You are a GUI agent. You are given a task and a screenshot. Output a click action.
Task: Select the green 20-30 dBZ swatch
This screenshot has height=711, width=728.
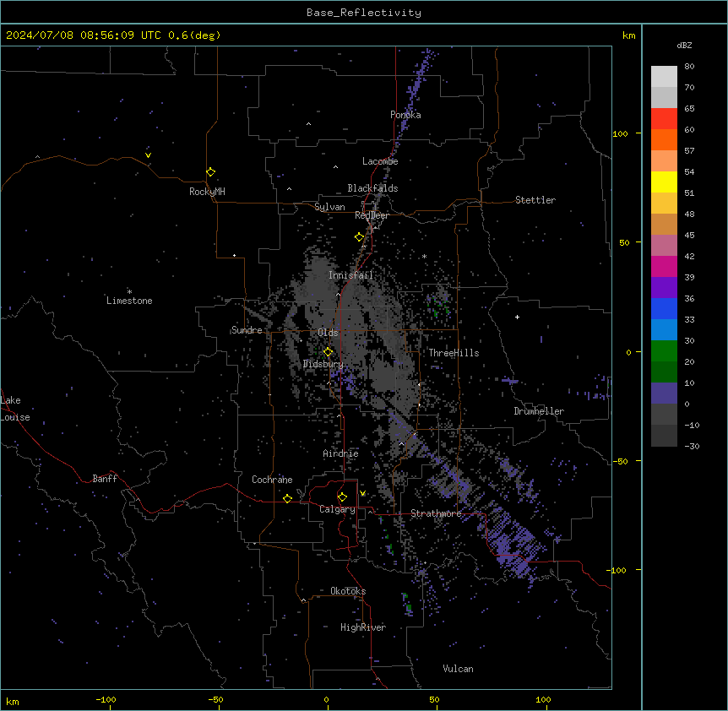pyautogui.click(x=664, y=351)
